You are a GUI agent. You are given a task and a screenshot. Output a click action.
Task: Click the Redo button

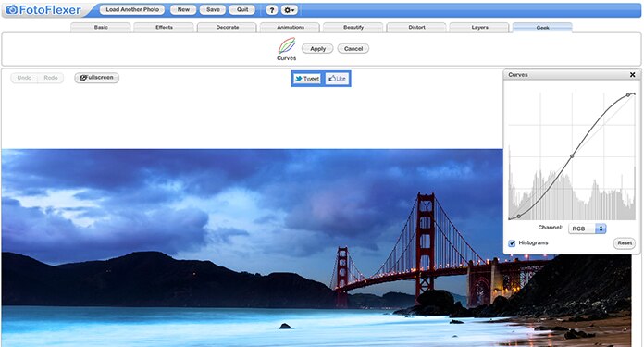tap(51, 78)
